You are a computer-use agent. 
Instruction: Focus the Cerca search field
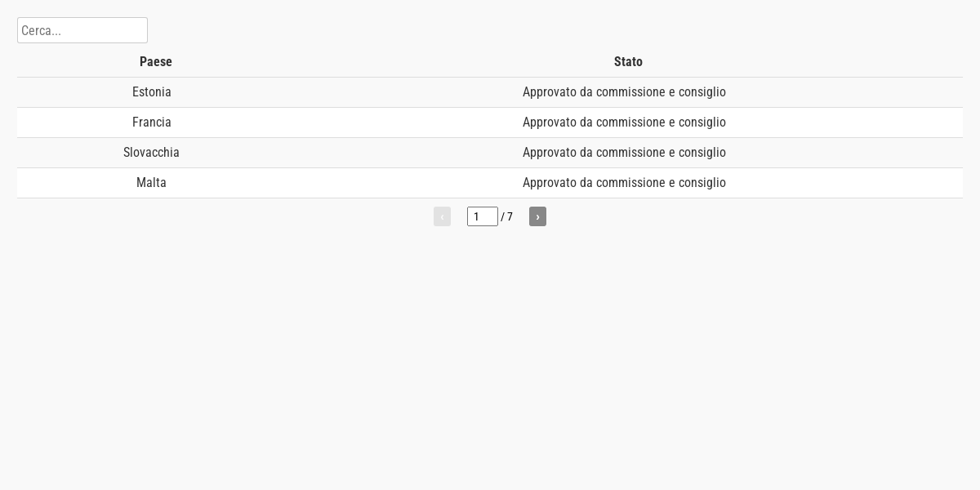coord(82,30)
